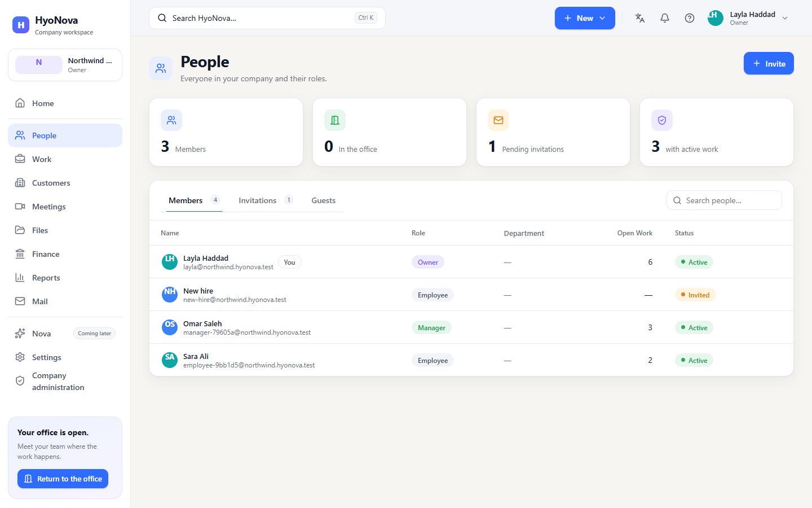Open Company administration in the sidebar

65,382
